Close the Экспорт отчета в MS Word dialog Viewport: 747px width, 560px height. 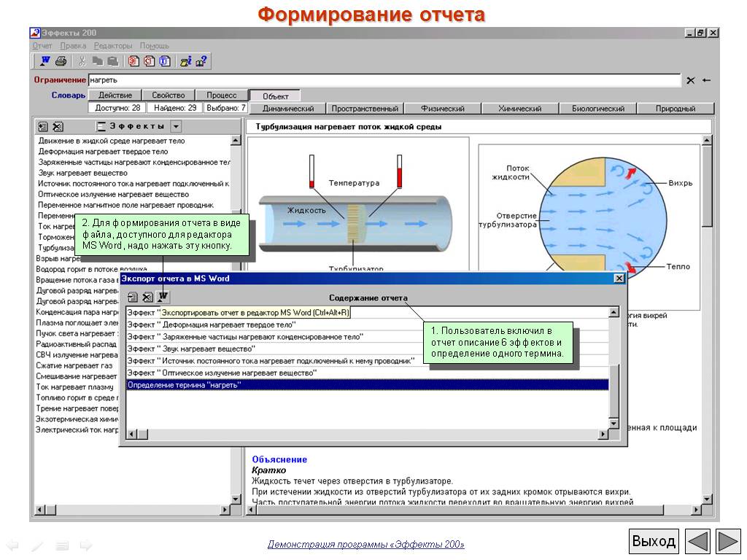(619, 278)
